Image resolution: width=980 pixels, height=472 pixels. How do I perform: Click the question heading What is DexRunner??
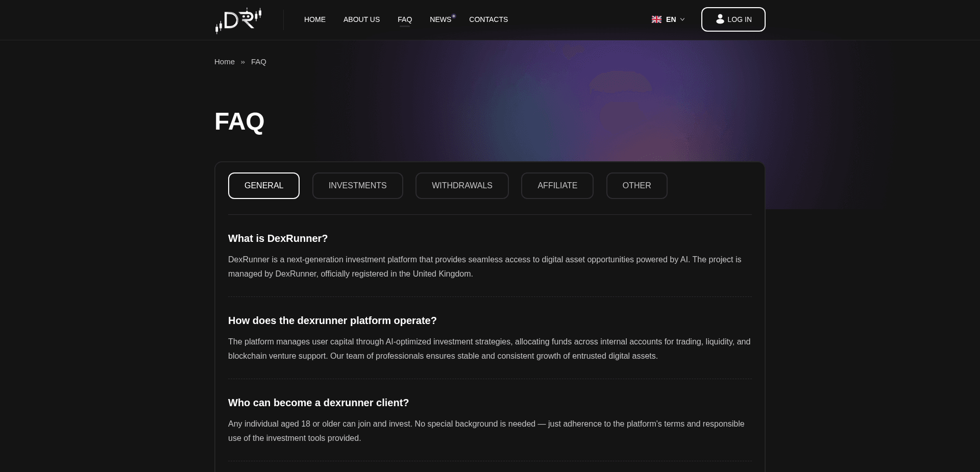pyautogui.click(x=278, y=238)
